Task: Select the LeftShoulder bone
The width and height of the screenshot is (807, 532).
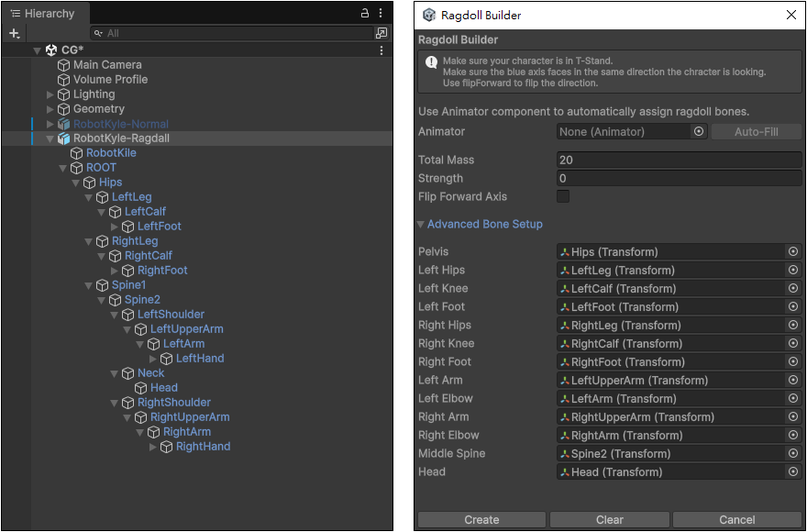Action: (171, 314)
